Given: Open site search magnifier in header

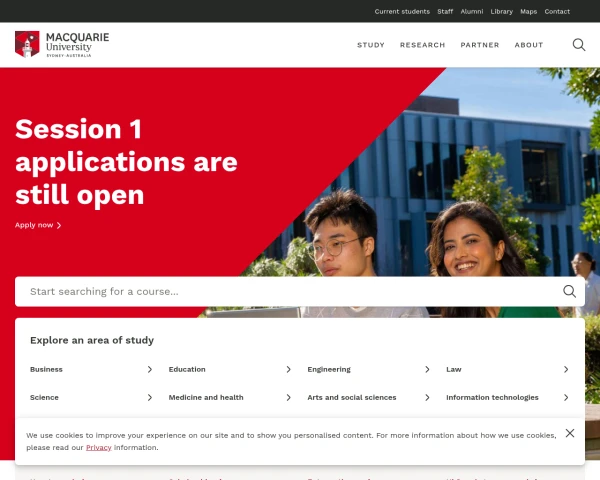Looking at the screenshot, I should coord(579,45).
